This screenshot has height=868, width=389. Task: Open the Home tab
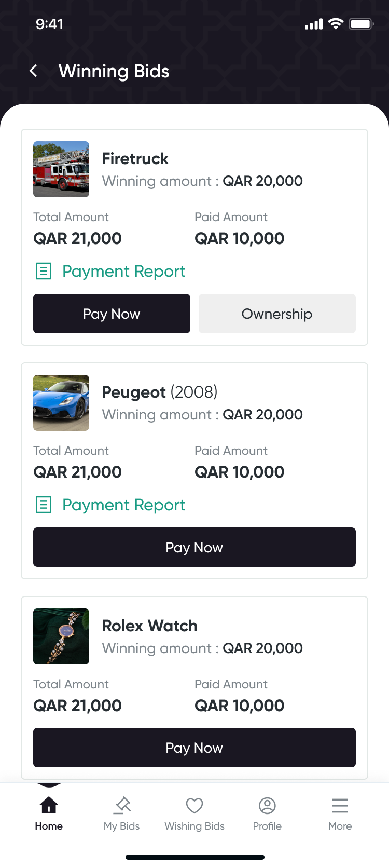[x=49, y=813]
